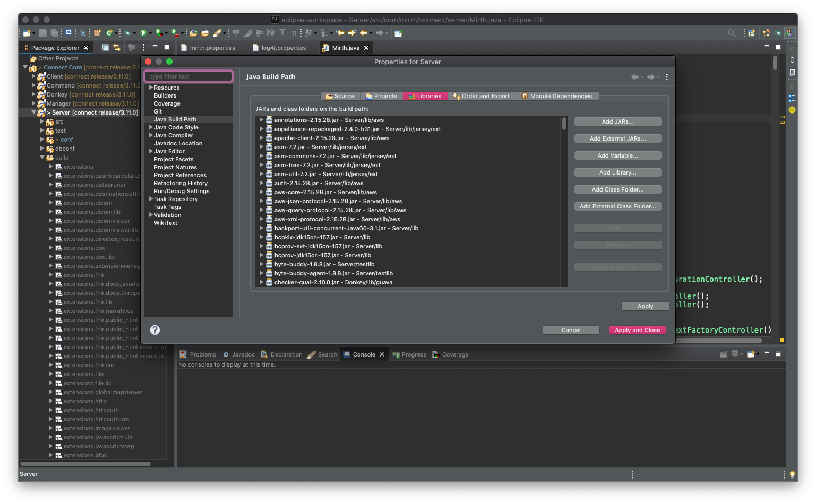
Task: Click the Task List icon on right trim
Action: 792,72
